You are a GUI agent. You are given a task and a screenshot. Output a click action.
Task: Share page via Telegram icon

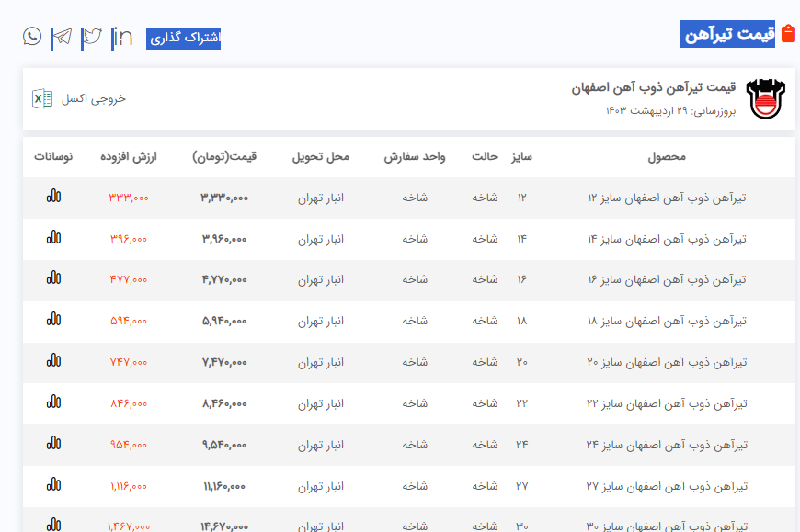(62, 37)
